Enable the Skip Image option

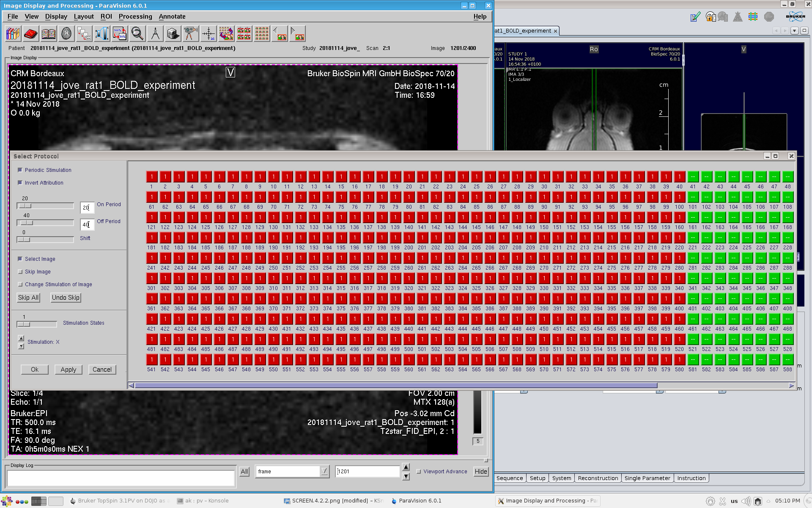click(20, 272)
